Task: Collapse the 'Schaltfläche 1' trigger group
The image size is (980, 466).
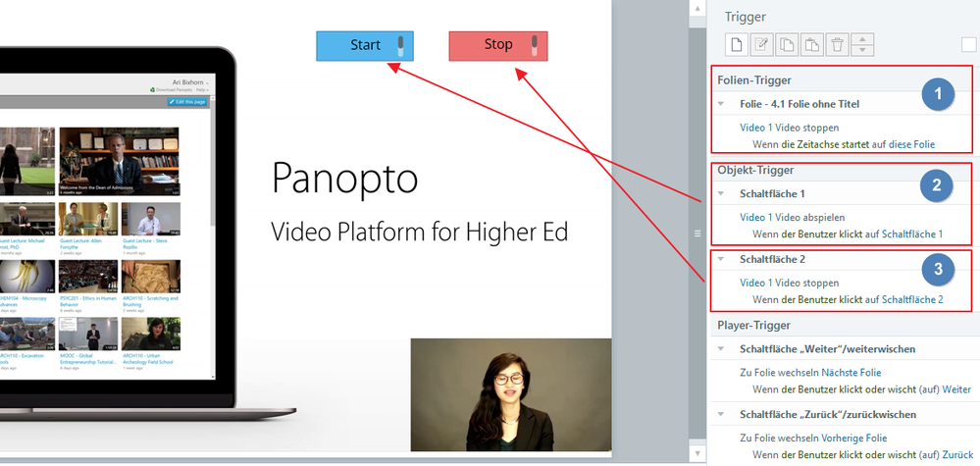Action: coord(721,193)
